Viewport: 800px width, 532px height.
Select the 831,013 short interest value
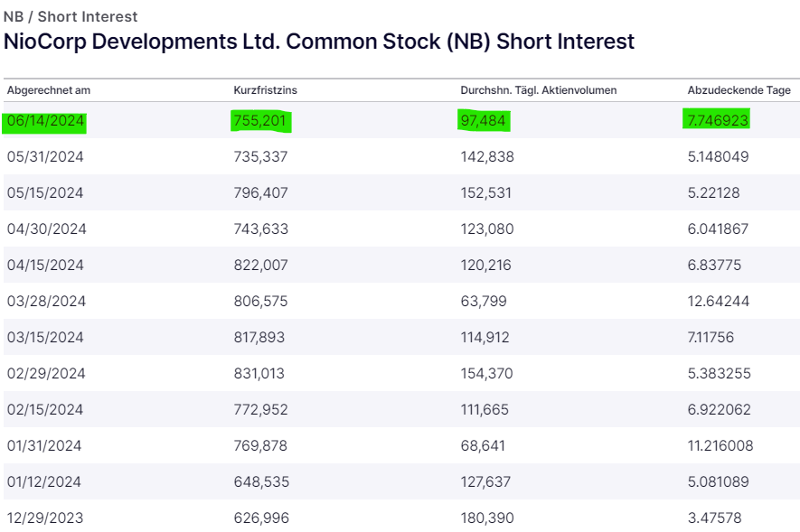(x=261, y=374)
